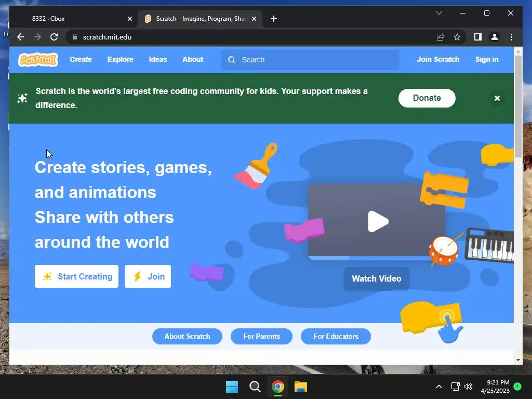Dismiss the green donation banner
The image size is (532, 399).
pyautogui.click(x=497, y=98)
